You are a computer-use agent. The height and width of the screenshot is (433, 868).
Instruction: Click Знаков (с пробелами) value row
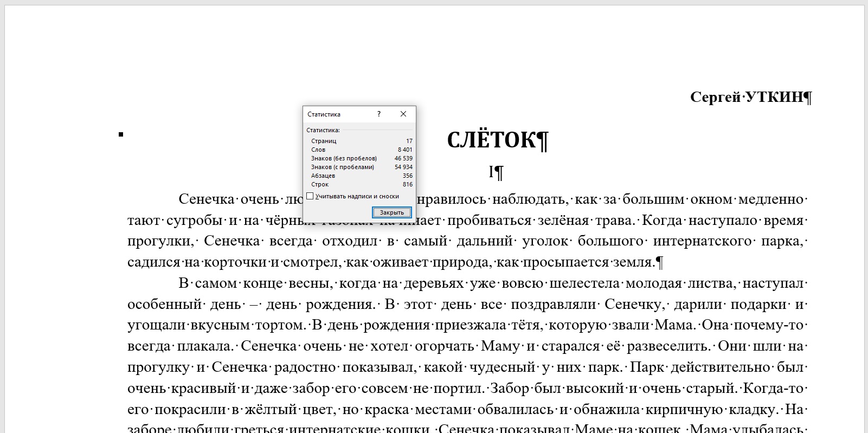[x=362, y=167]
